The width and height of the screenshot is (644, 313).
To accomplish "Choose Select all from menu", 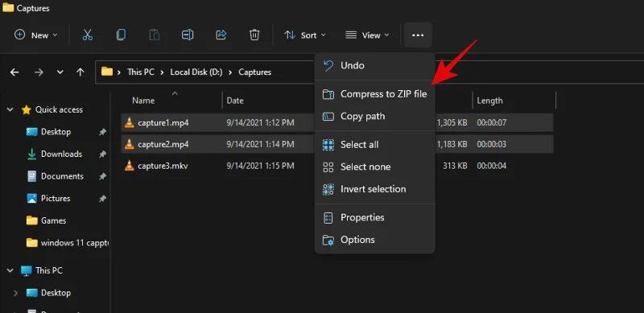I will tap(374, 145).
